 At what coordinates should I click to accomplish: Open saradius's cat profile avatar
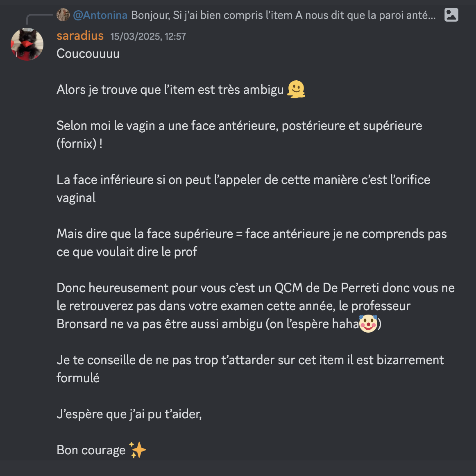click(x=27, y=44)
